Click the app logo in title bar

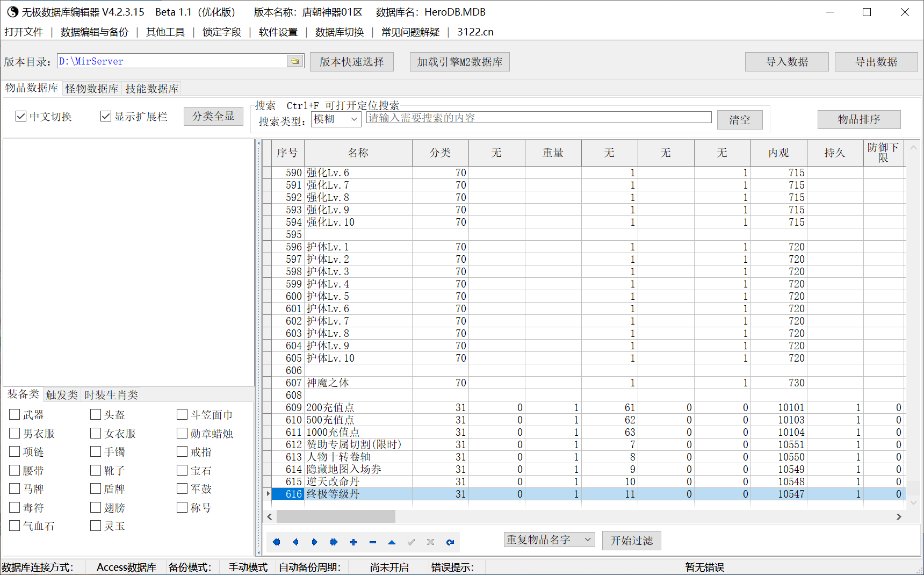click(12, 12)
